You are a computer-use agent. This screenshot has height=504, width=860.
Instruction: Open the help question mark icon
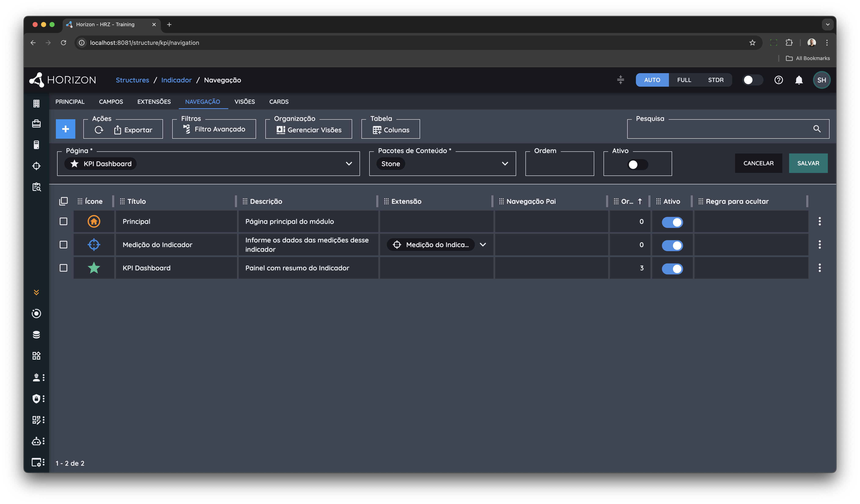(x=779, y=80)
